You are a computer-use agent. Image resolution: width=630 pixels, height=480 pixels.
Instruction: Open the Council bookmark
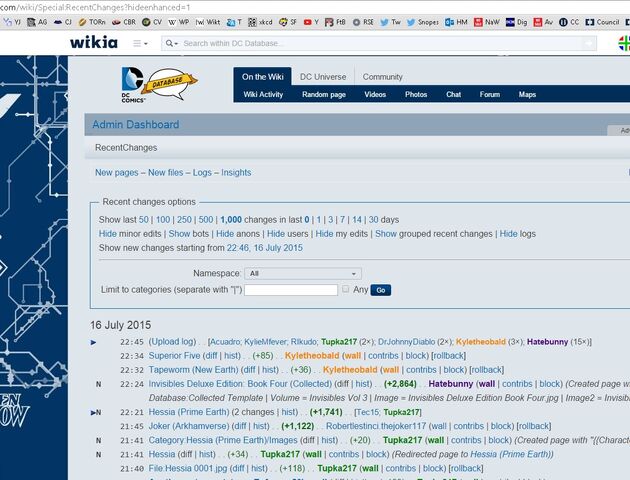602,22
